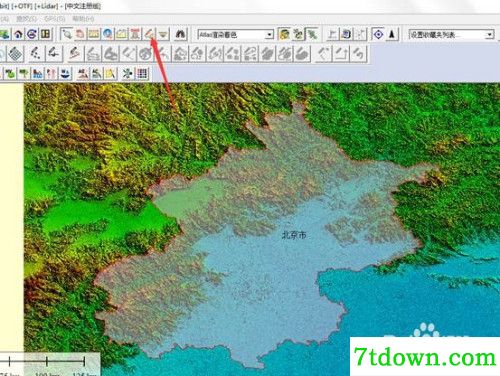This screenshot has height=376, width=500.
Task: Click the Atlas shader combo box
Action: [x=236, y=34]
